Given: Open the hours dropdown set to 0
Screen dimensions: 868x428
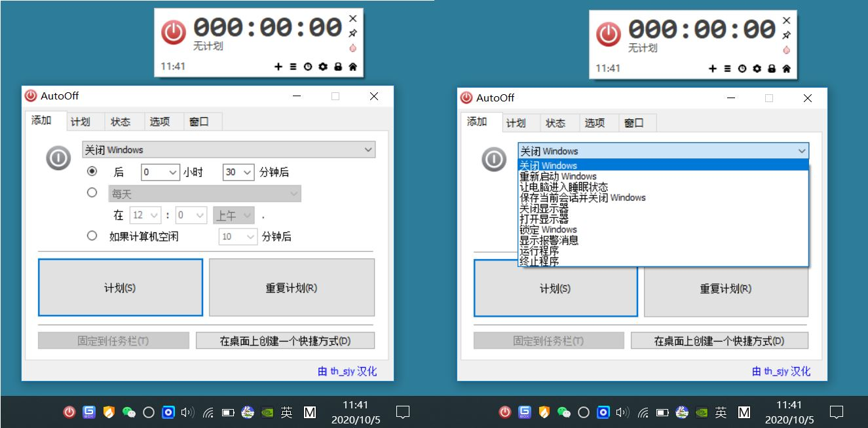Looking at the screenshot, I should pyautogui.click(x=159, y=171).
